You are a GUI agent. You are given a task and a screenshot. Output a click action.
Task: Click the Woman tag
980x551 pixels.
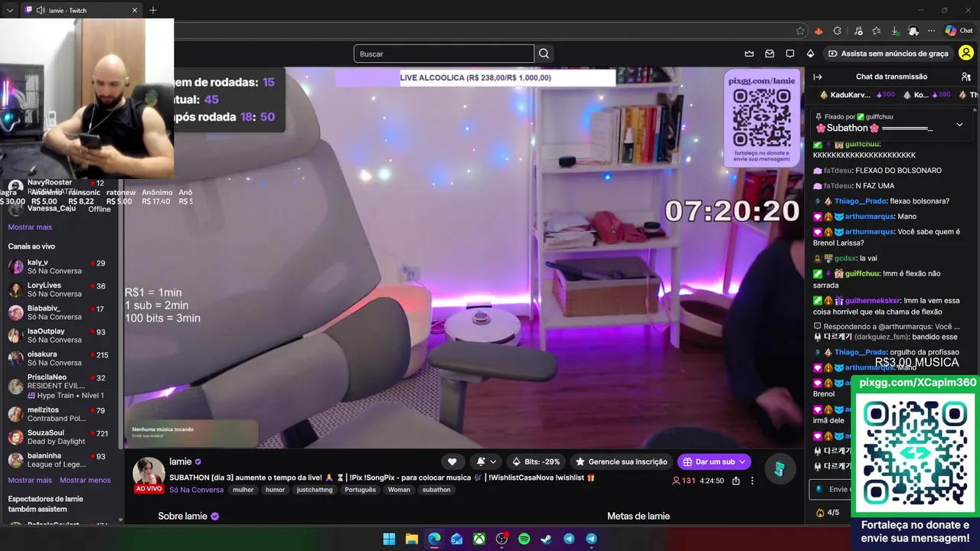click(x=399, y=490)
